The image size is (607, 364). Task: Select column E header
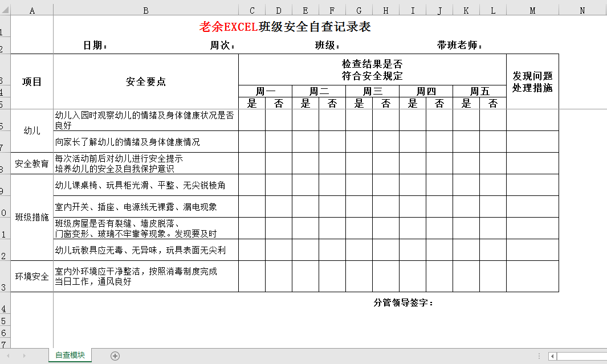[305, 10]
